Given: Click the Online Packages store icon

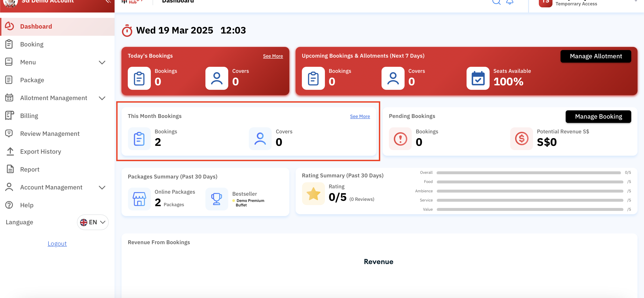Looking at the screenshot, I should click(x=139, y=199).
